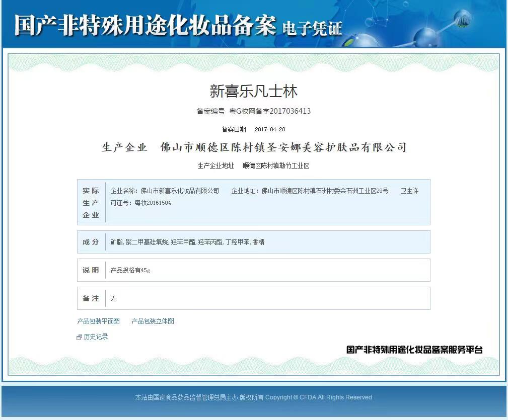
Task: Click the 备案日期 label
Action: 234,129
